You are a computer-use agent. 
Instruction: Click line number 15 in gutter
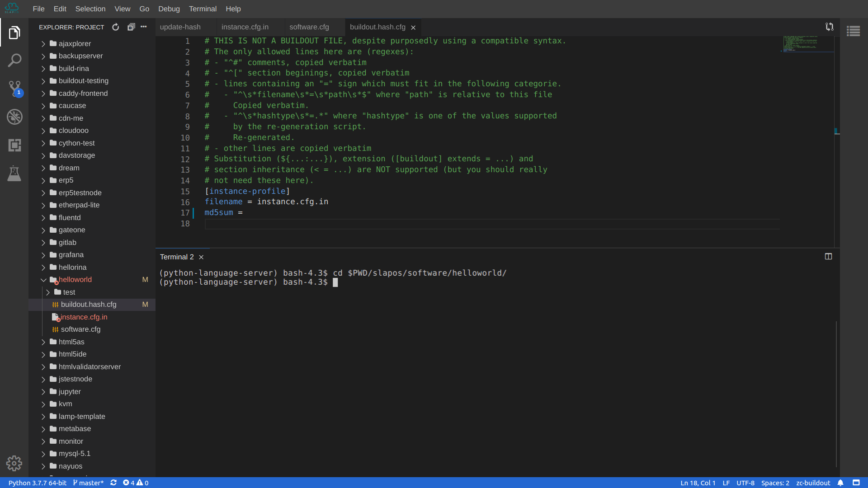(185, 192)
